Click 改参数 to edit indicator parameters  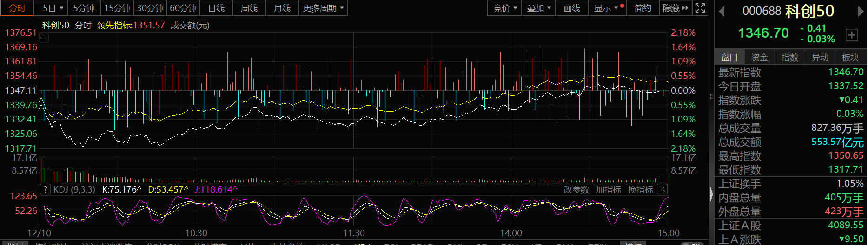click(x=576, y=189)
